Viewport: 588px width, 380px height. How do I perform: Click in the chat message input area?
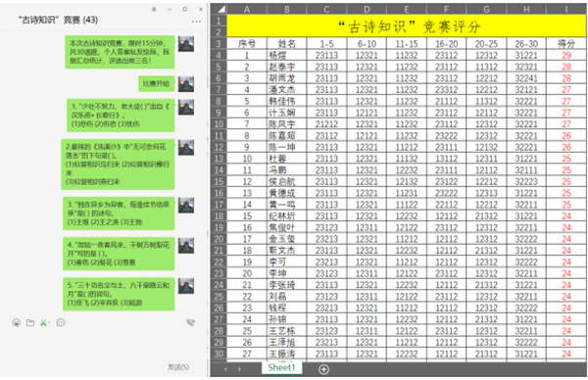coord(103,345)
